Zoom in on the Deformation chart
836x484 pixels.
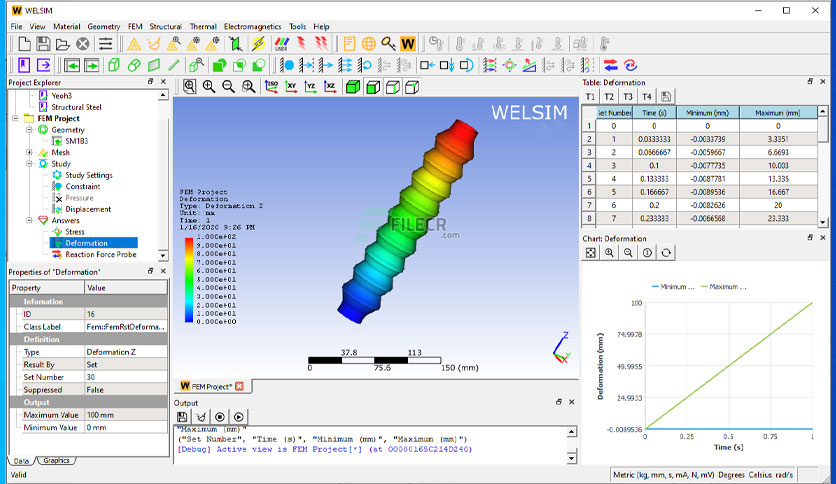(609, 253)
